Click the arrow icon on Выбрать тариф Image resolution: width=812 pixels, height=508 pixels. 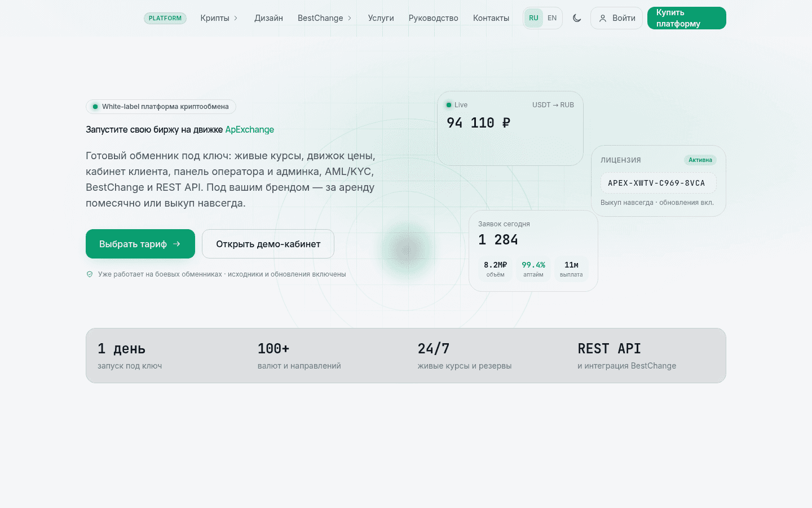tap(176, 244)
